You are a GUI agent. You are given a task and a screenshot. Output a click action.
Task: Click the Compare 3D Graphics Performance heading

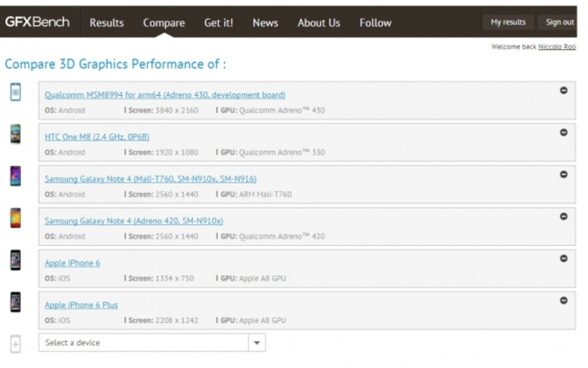(116, 64)
